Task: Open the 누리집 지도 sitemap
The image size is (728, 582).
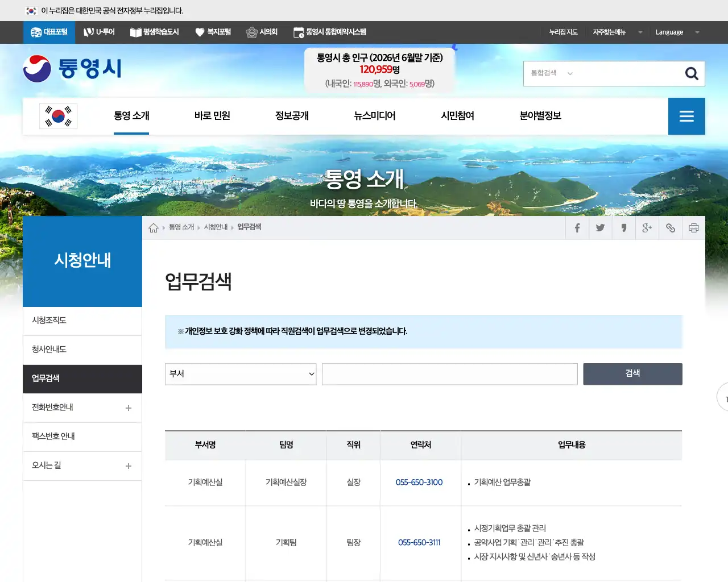Action: 563,32
